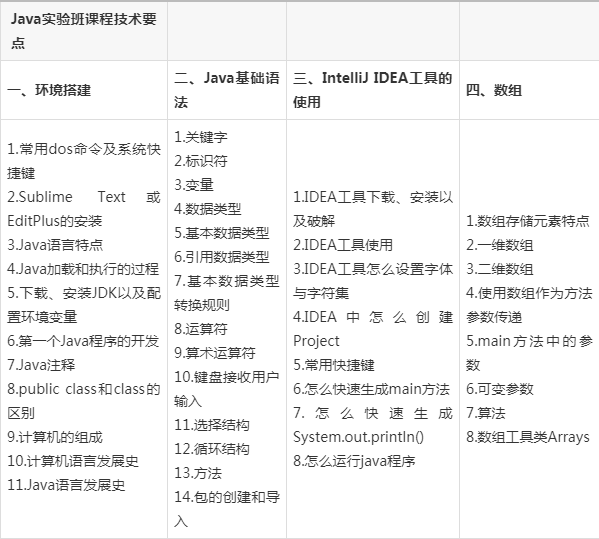The width and height of the screenshot is (599, 539).
Task: Click '12.循环结构'
Action: click(x=212, y=449)
